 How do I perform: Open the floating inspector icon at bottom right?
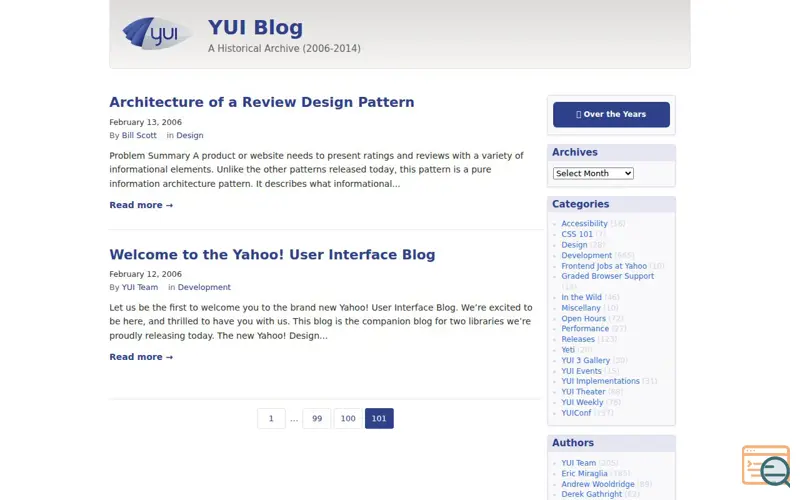[x=766, y=466]
